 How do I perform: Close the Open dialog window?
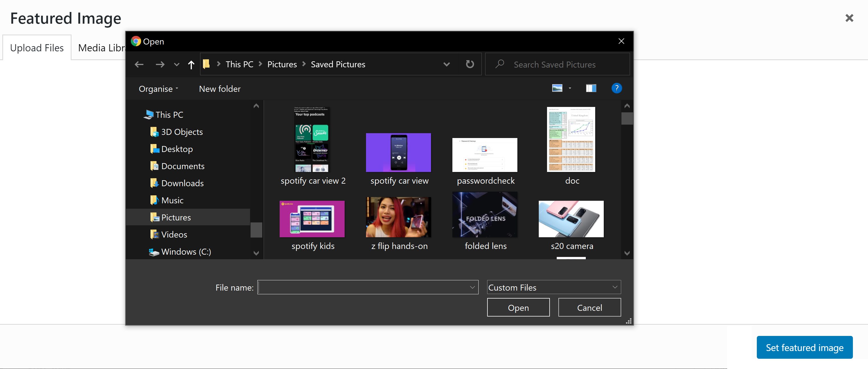coord(621,41)
